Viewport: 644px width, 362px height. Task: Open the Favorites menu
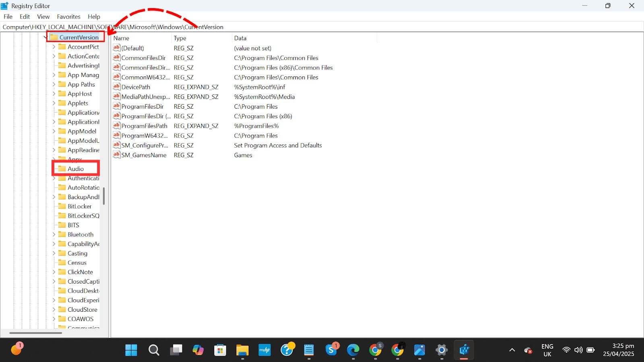68,16
